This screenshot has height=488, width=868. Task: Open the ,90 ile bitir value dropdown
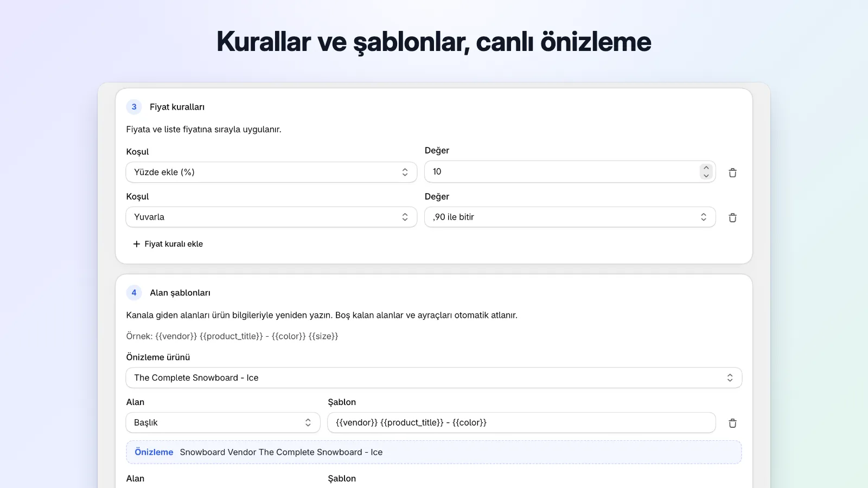click(570, 217)
